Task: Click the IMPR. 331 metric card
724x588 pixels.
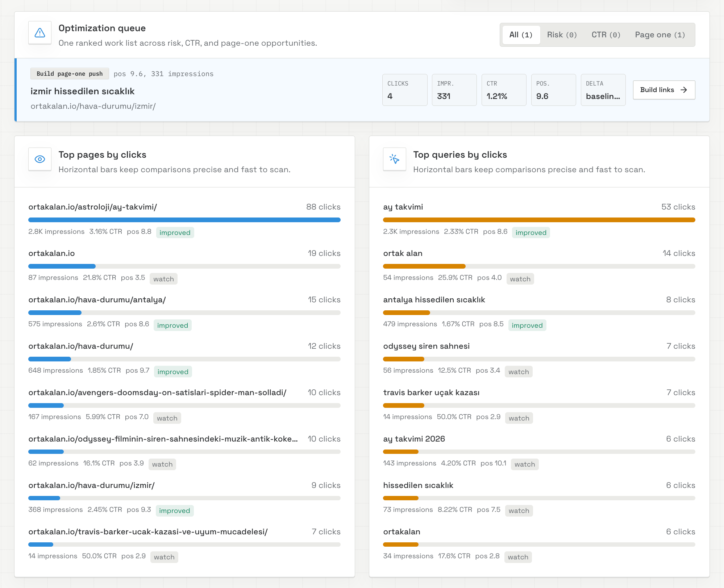Action: tap(454, 90)
